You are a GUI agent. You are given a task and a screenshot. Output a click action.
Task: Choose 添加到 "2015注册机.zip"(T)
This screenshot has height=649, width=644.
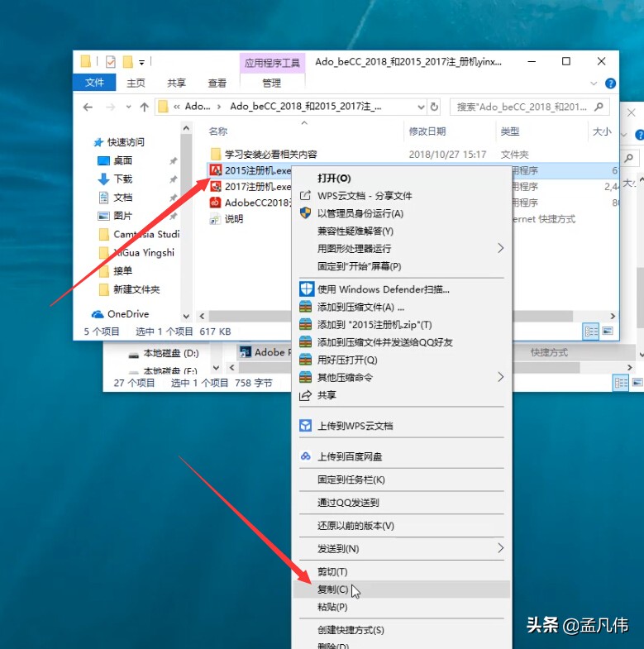click(401, 324)
